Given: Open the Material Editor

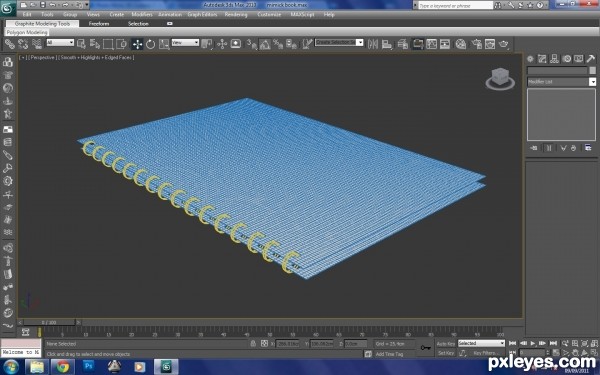Looking at the screenshot, I should point(461,44).
